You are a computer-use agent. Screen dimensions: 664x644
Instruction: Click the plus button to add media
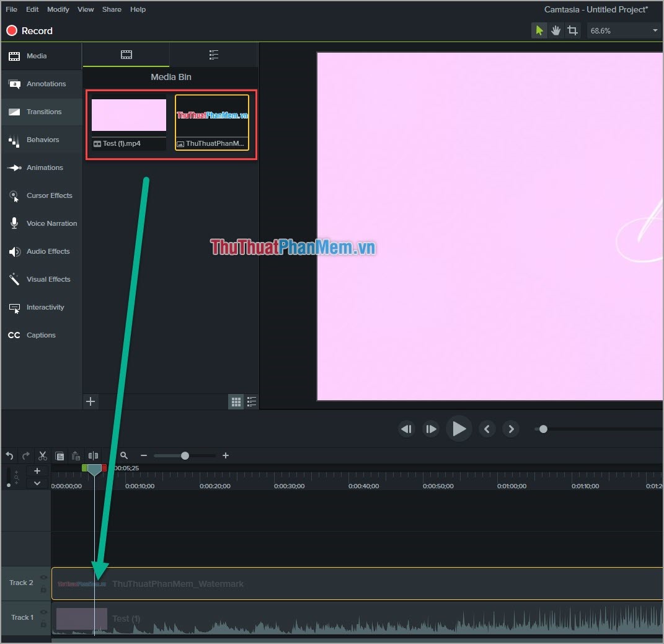click(91, 401)
